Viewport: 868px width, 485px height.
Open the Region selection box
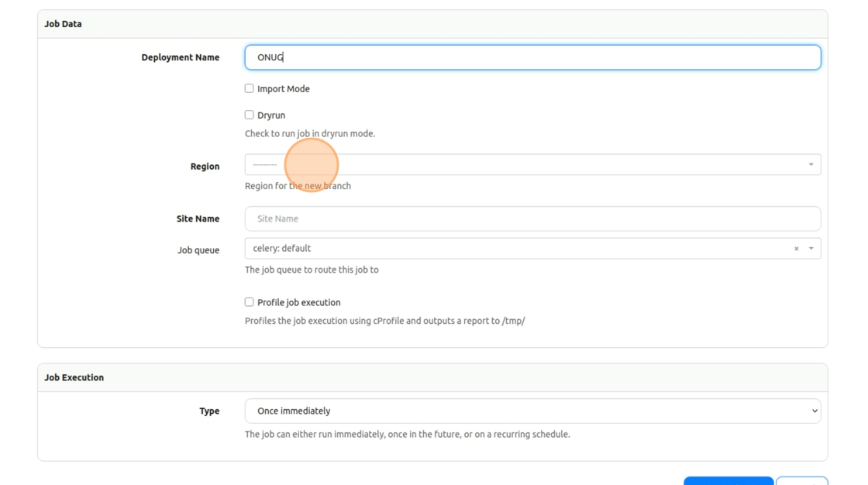[x=527, y=164]
